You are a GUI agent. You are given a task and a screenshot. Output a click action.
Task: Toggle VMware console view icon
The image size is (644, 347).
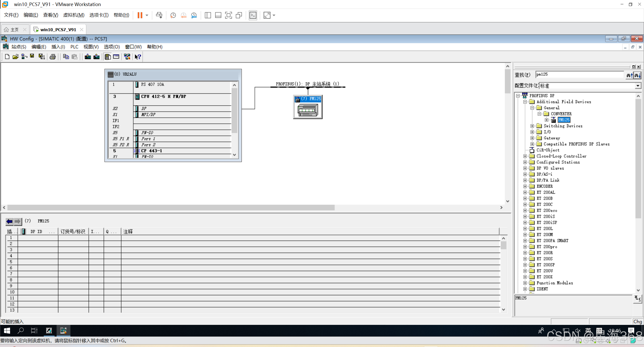pyautogui.click(x=253, y=15)
